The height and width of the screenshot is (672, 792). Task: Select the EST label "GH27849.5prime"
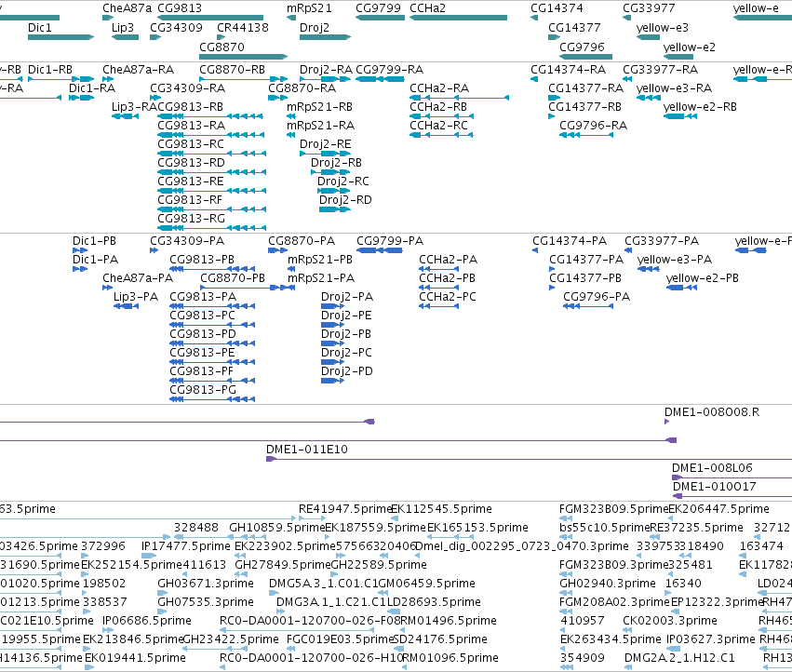pyautogui.click(x=283, y=565)
